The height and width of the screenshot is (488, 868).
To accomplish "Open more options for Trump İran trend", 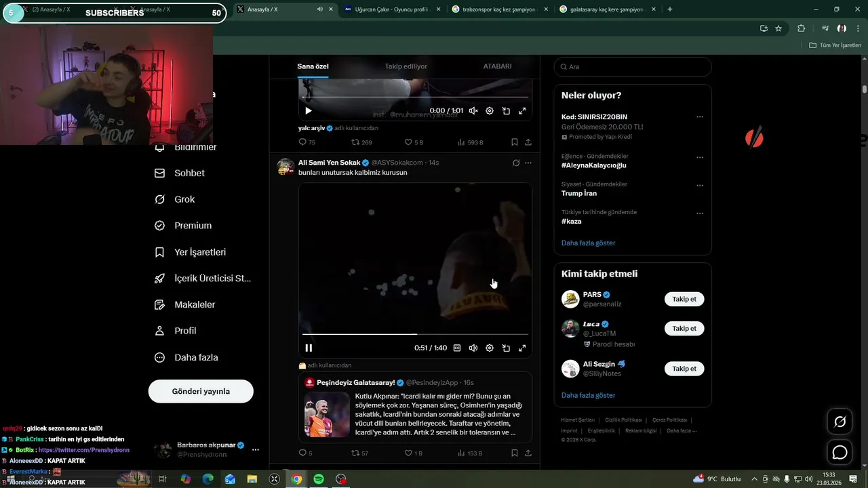I will [x=700, y=185].
